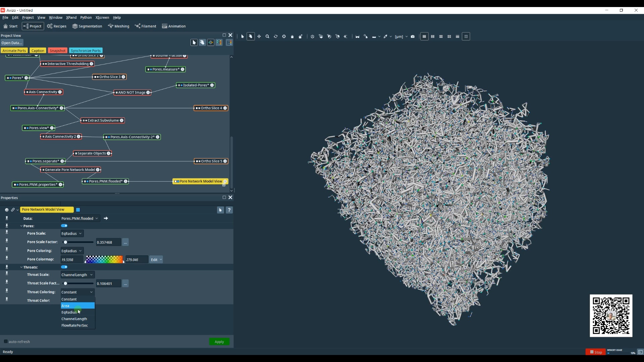Switch to the Segmentation workroom tab

point(87,26)
